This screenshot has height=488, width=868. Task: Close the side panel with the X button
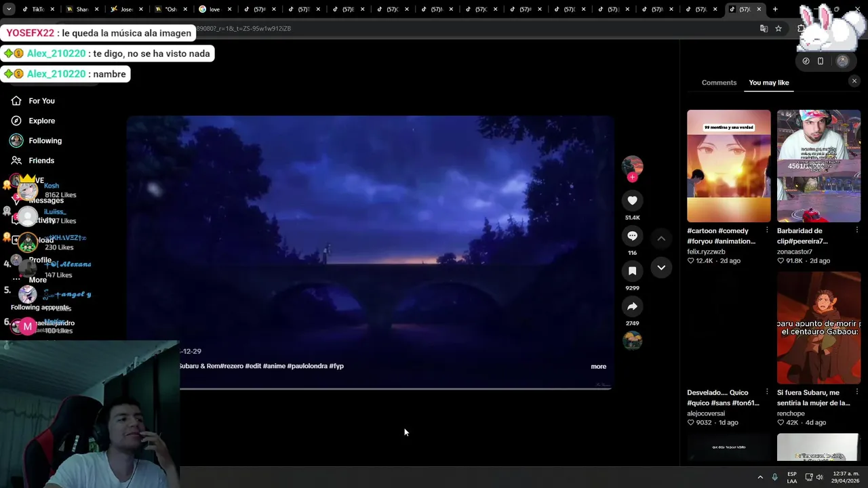tap(854, 81)
